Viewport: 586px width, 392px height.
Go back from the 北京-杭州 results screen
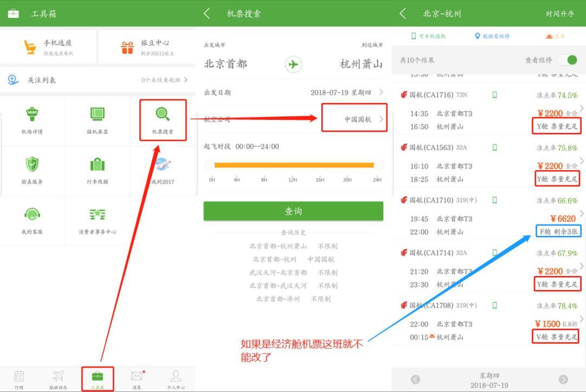point(403,14)
